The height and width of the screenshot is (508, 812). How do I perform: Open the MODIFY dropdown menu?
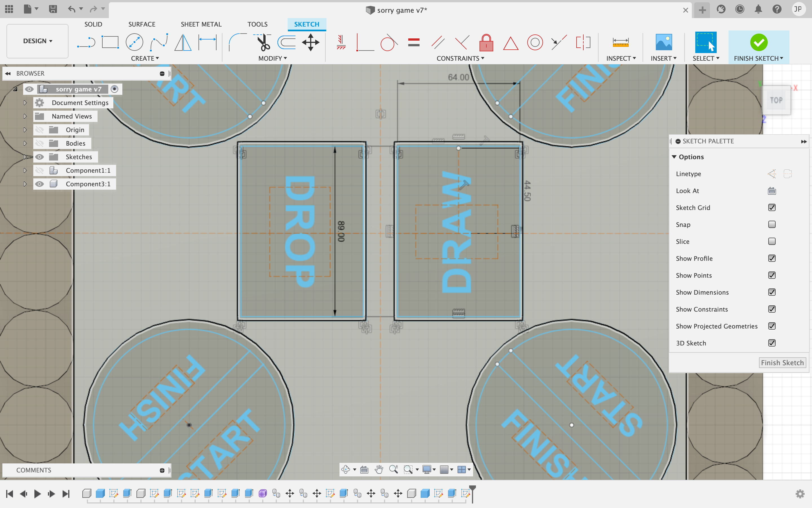click(x=272, y=58)
